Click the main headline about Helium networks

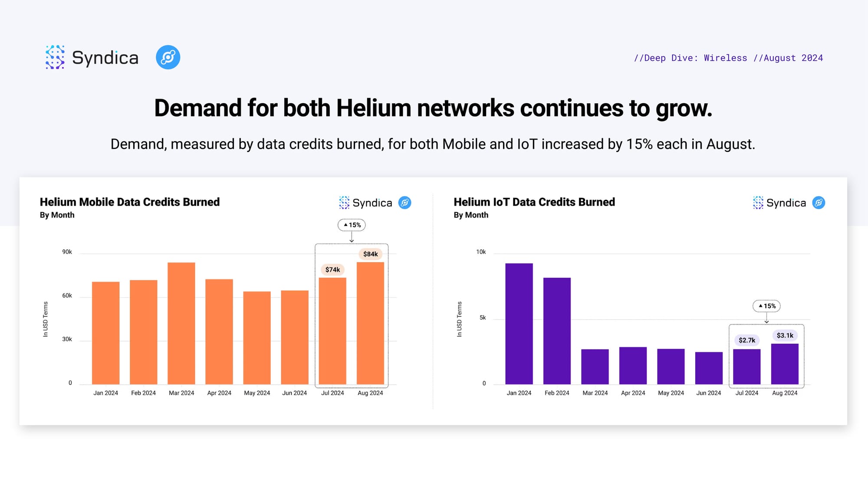point(433,108)
